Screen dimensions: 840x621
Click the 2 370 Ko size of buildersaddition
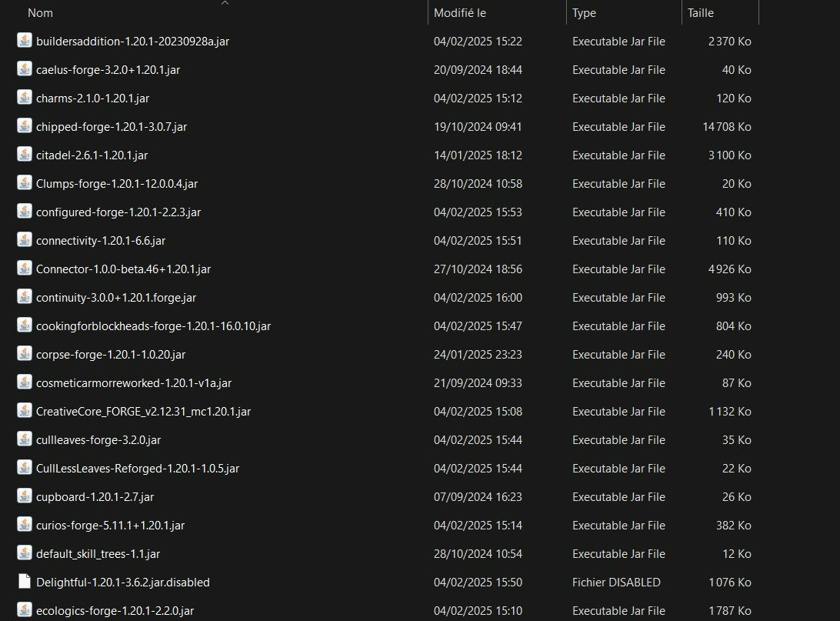pos(729,42)
